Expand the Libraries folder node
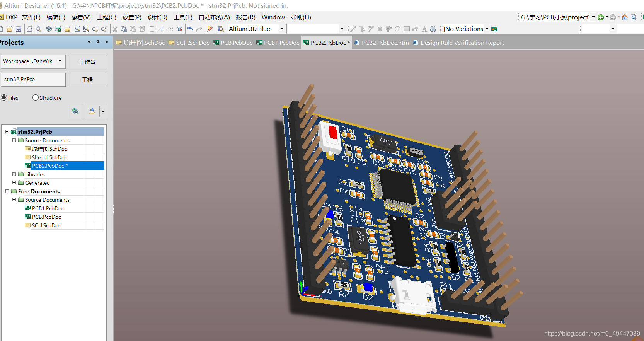This screenshot has height=341, width=644. pos(14,174)
